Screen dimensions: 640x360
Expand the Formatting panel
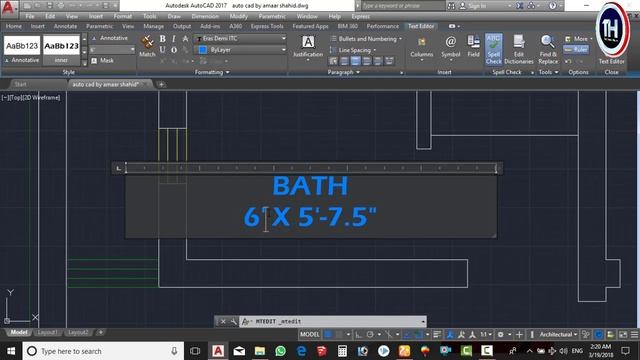click(212, 72)
